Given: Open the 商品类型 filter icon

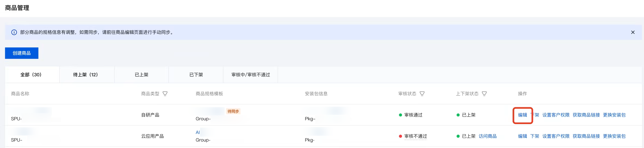Looking at the screenshot, I should coord(165,94).
